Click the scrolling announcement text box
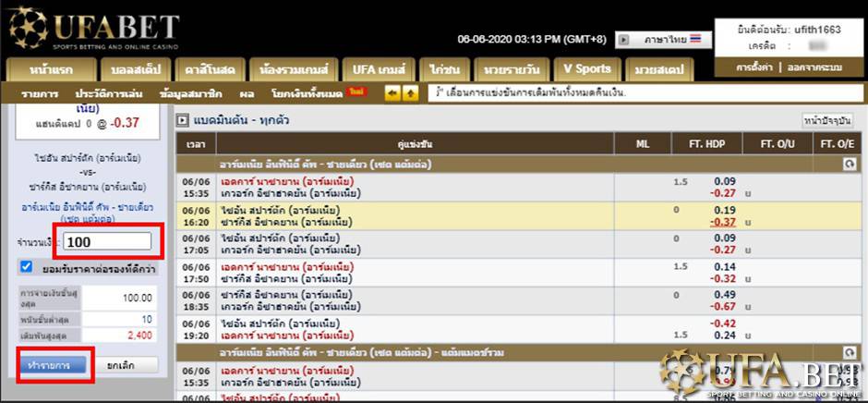Screen dimensions: 868x403 click(645, 93)
